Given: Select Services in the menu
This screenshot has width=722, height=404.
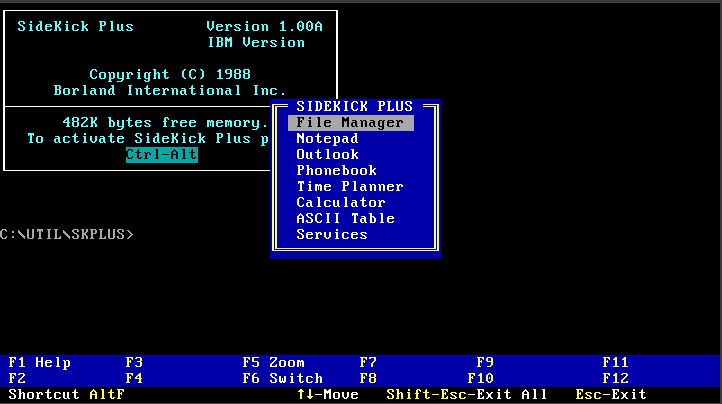Looking at the screenshot, I should point(331,235).
